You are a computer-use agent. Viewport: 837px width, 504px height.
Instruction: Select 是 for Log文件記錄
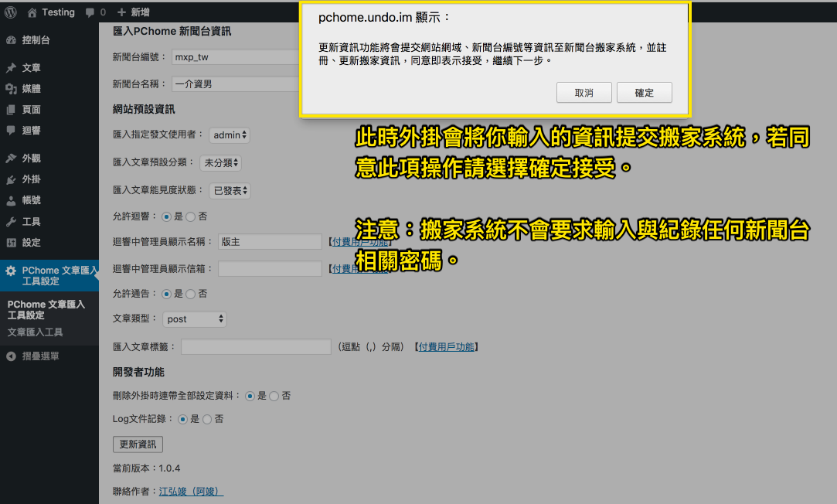pyautogui.click(x=182, y=420)
